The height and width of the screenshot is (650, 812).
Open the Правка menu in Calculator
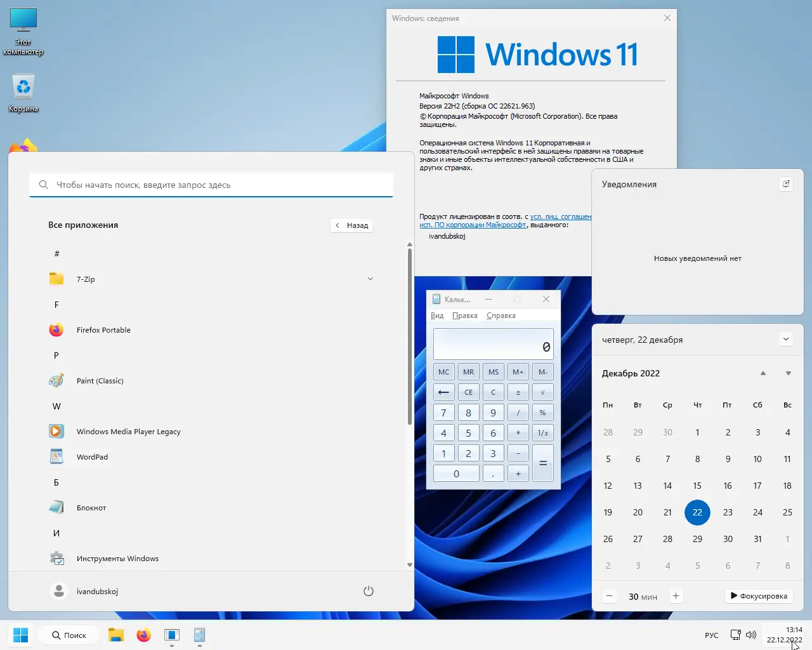[464, 315]
